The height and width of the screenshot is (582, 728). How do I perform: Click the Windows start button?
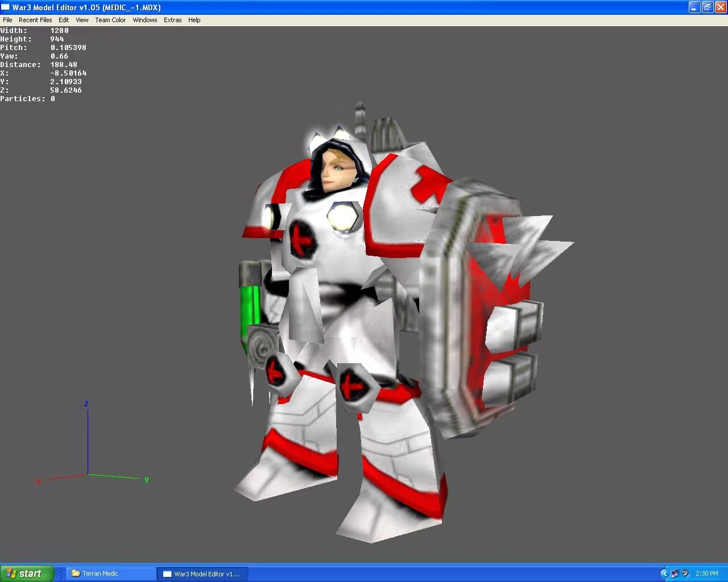coord(27,573)
